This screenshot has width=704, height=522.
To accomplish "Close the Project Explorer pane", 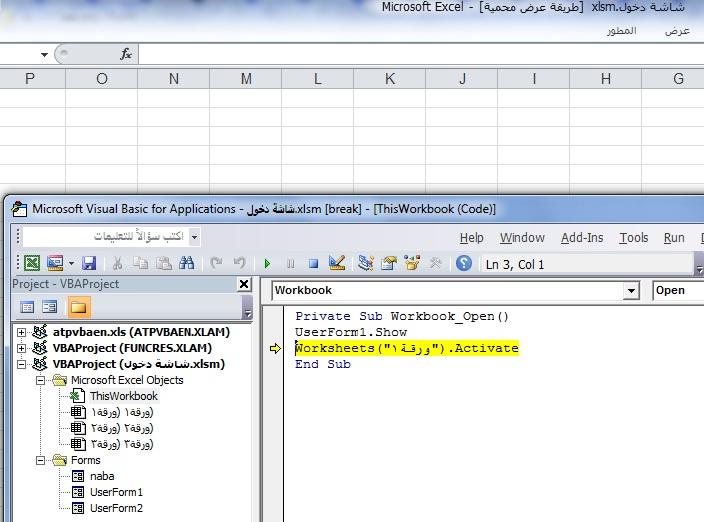I will click(x=244, y=284).
